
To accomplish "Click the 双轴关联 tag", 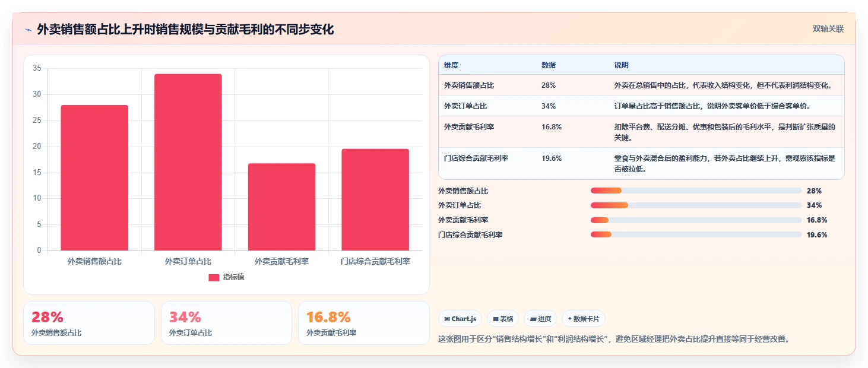I will pyautogui.click(x=828, y=29).
